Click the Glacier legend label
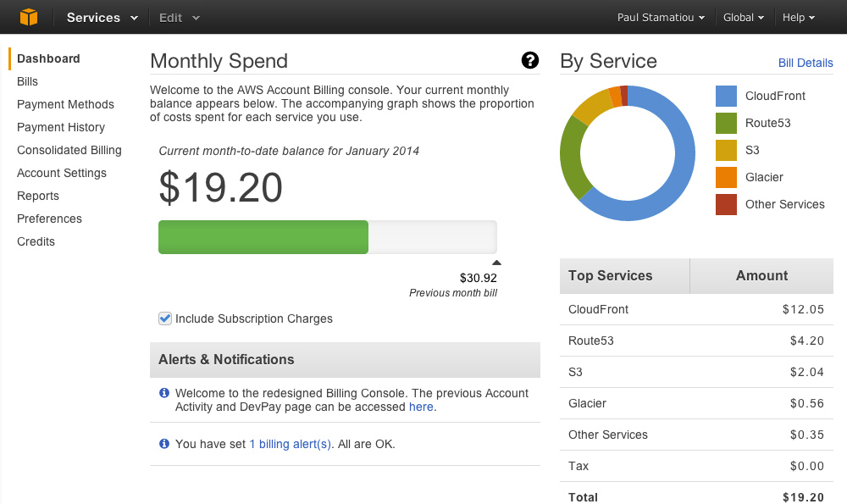This screenshot has width=847, height=504. pyautogui.click(x=764, y=177)
